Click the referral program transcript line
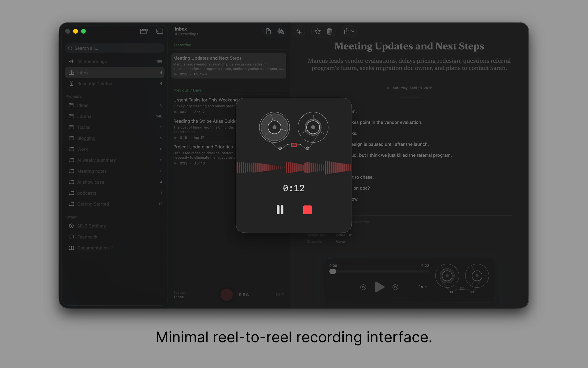 pyautogui.click(x=402, y=155)
